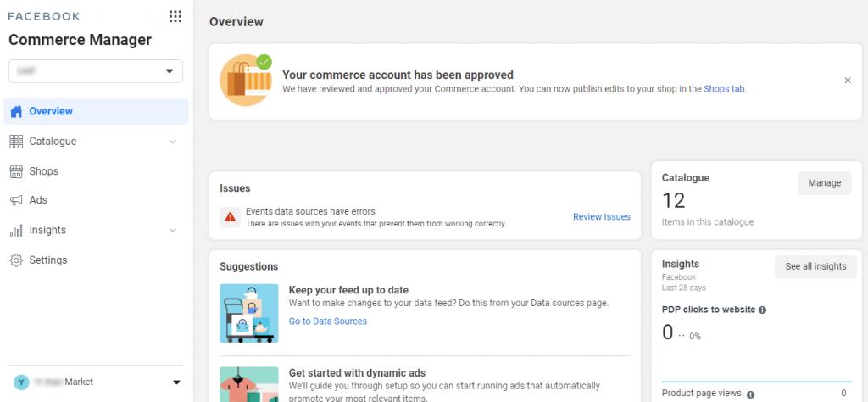Click the Facebook logo text
The image size is (868, 402).
[44, 16]
